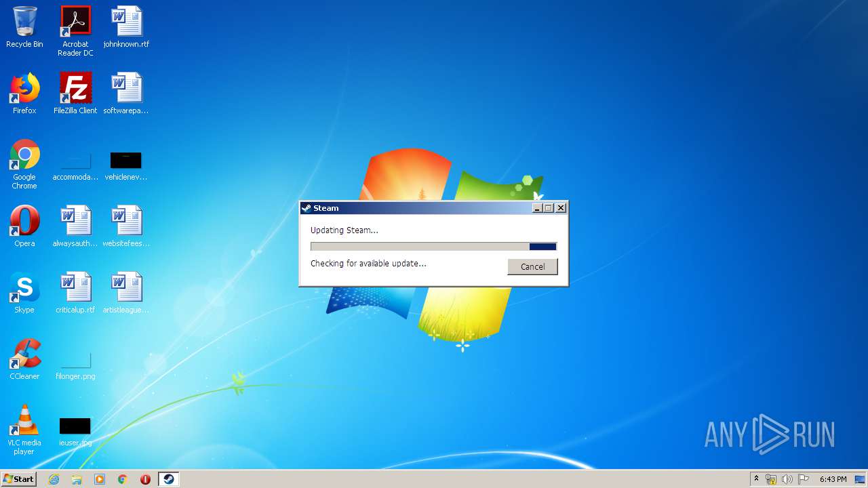
Task: Open the network status tray icon
Action: [771, 479]
